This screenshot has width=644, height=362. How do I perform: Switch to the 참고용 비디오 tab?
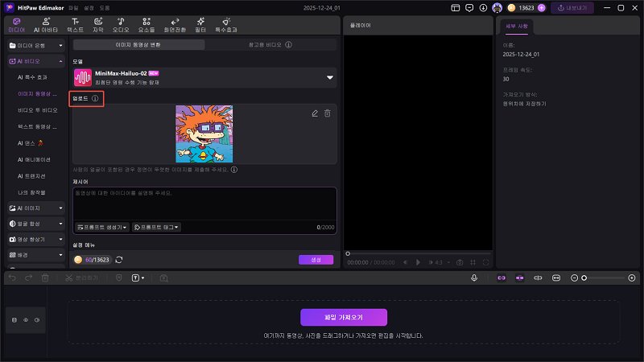click(270, 45)
